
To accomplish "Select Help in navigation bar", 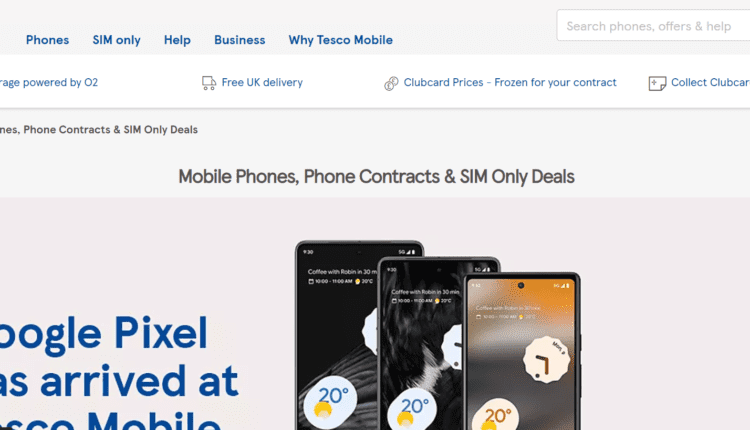I will tap(177, 40).
